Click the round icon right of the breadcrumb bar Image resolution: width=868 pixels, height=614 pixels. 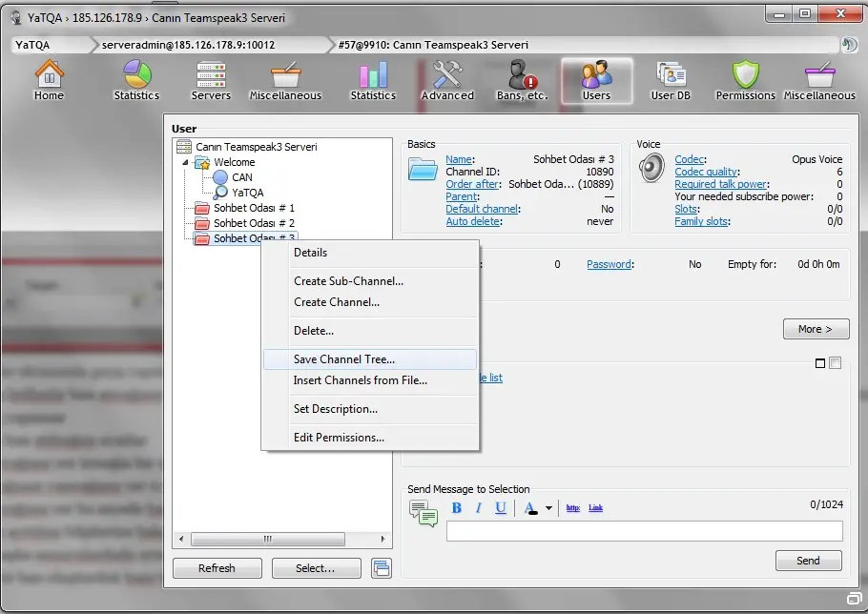(849, 44)
